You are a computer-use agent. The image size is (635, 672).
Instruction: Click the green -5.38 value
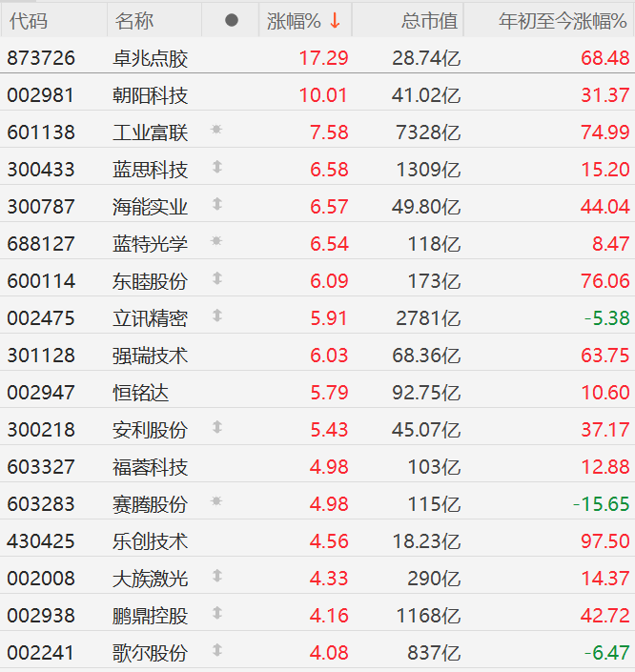click(x=606, y=318)
